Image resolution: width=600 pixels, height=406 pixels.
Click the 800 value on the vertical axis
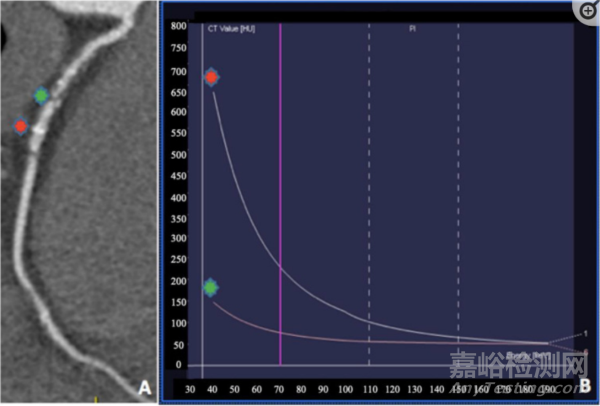point(179,27)
